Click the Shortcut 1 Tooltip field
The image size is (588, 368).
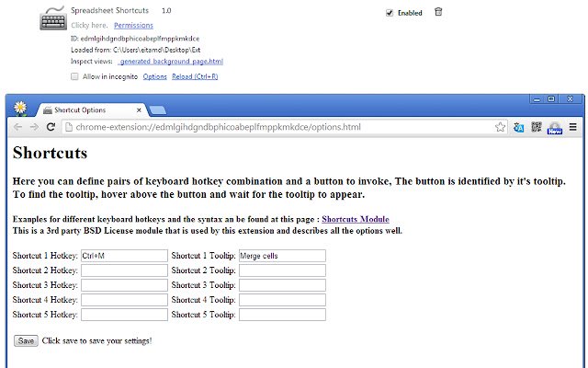282,256
